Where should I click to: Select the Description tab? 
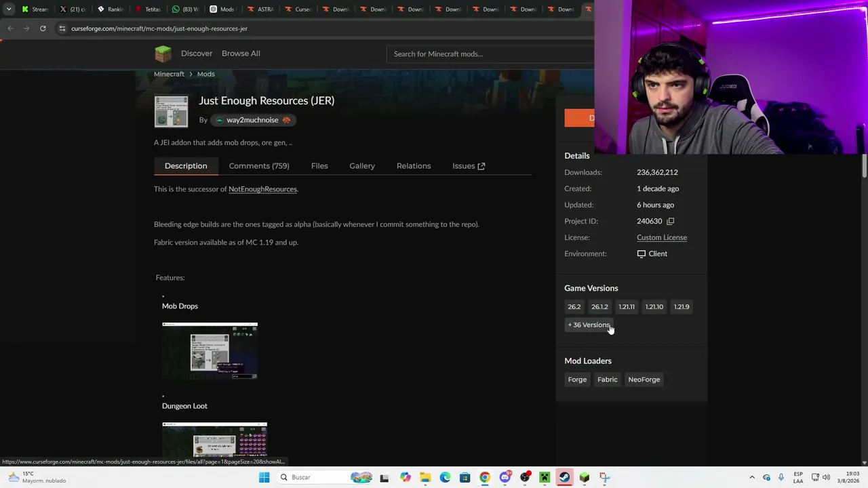(x=186, y=166)
